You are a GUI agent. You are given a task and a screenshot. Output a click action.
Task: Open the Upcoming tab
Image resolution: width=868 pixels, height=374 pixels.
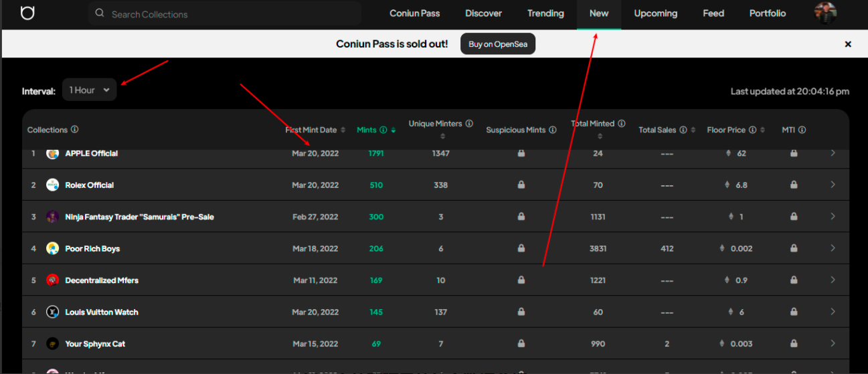(x=655, y=13)
